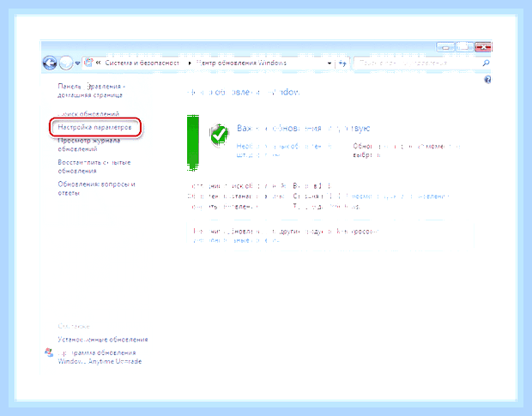
Task: Select the «Центр обновления Windows» breadcrumb
Action: coord(242,63)
